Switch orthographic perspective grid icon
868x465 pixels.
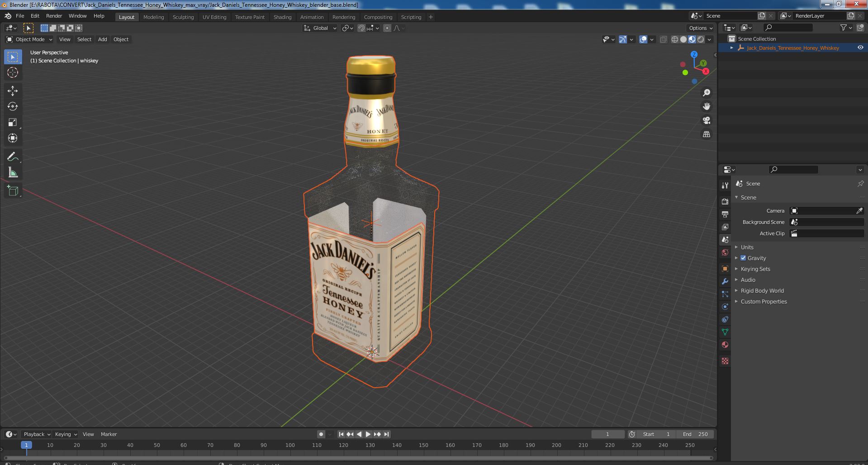point(706,134)
